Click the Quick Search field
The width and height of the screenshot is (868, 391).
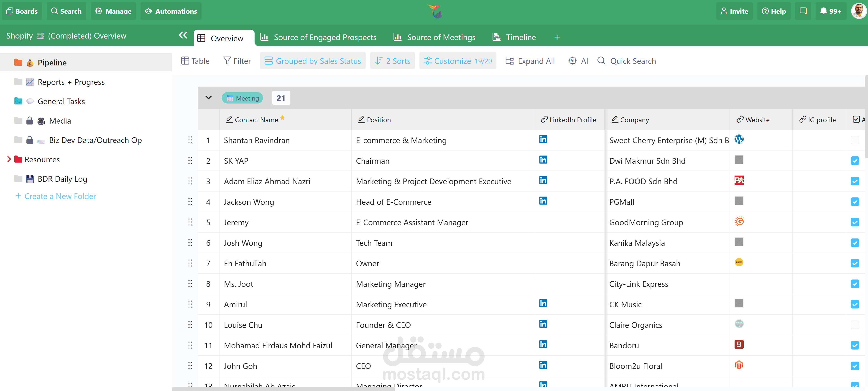click(x=633, y=61)
